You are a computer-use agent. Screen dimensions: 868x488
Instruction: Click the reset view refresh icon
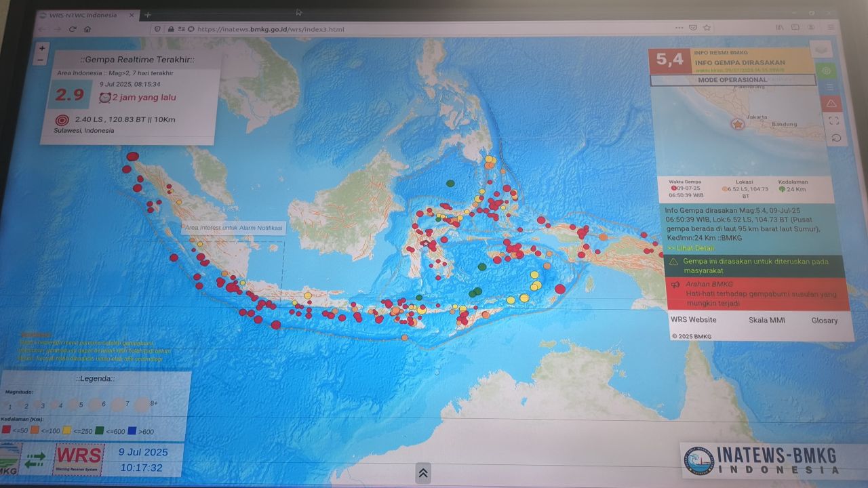tap(834, 138)
